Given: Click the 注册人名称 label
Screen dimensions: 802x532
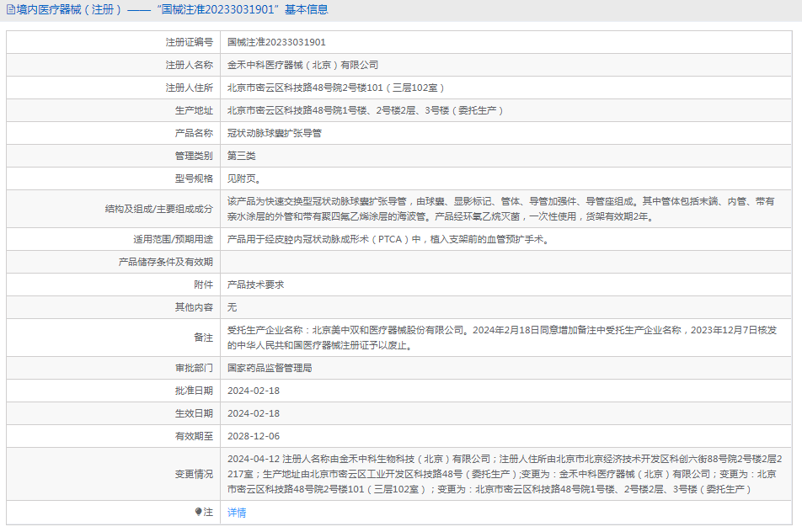Looking at the screenshot, I should coord(189,66).
